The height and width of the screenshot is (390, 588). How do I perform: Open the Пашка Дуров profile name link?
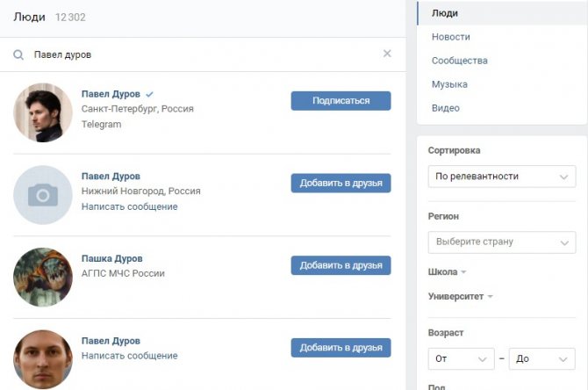tap(111, 258)
